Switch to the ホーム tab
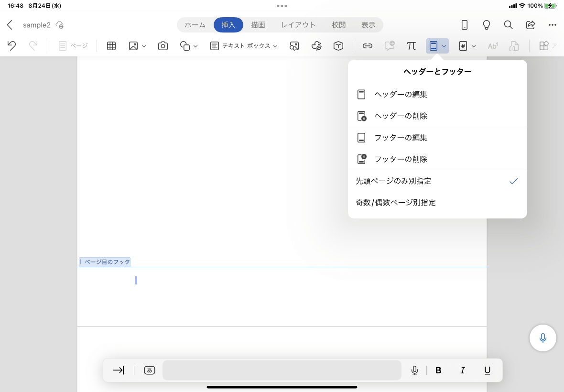The height and width of the screenshot is (392, 564). tap(195, 25)
